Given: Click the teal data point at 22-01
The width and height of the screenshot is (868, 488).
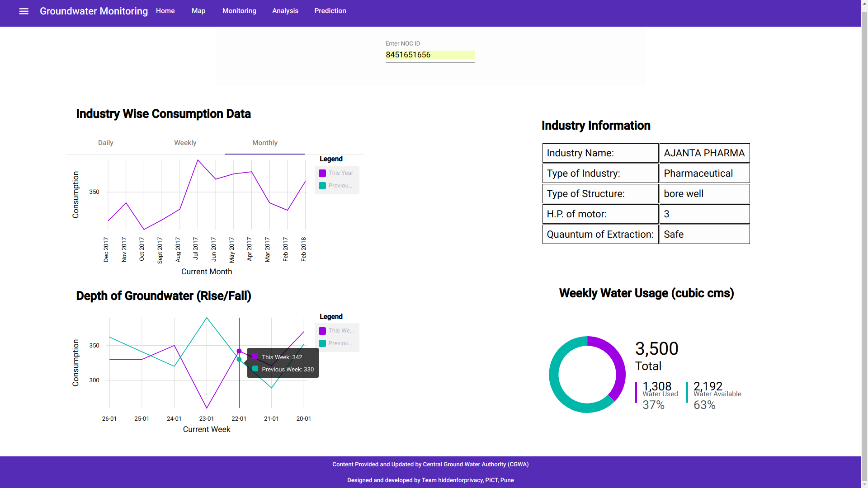Looking at the screenshot, I should (239, 360).
